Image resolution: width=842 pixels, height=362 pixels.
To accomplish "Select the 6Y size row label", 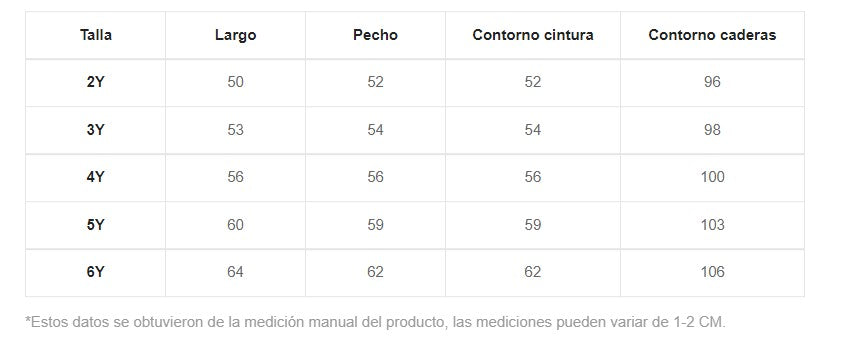I will 96,272.
